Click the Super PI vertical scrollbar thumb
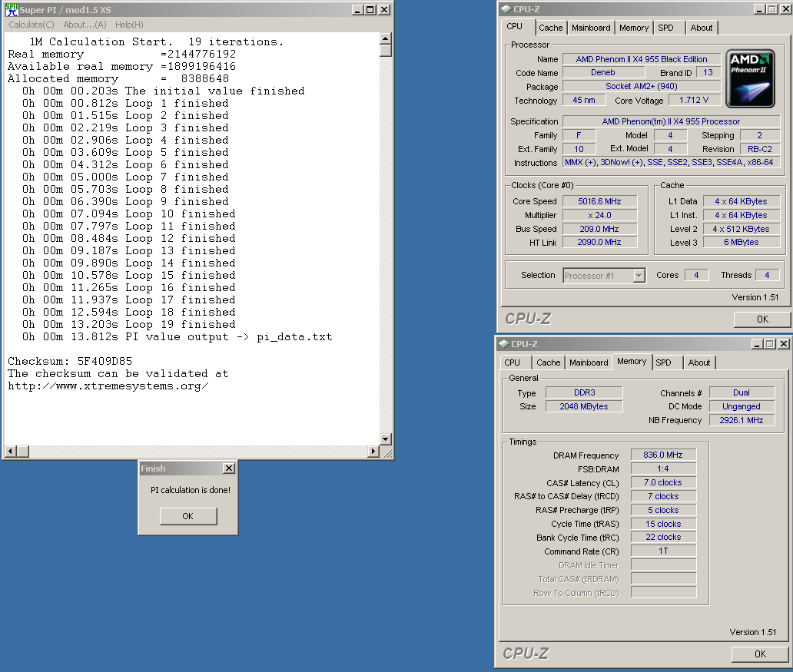 click(386, 51)
